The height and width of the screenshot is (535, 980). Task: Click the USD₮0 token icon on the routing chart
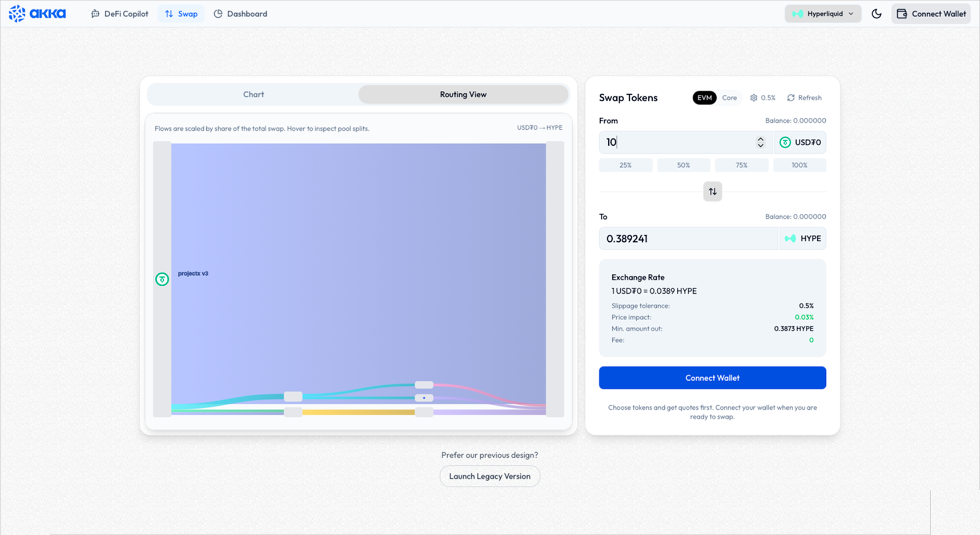pyautogui.click(x=162, y=279)
